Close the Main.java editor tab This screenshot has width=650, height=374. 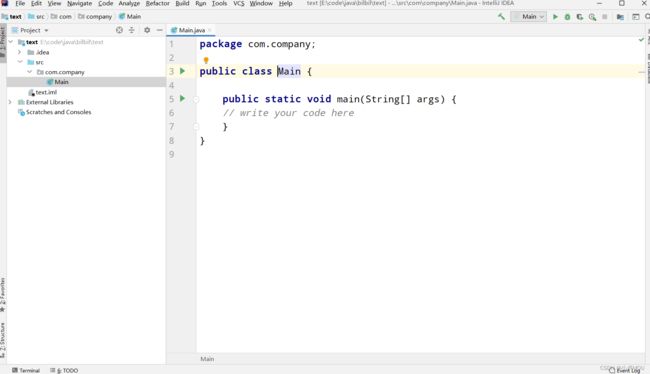[x=210, y=30]
